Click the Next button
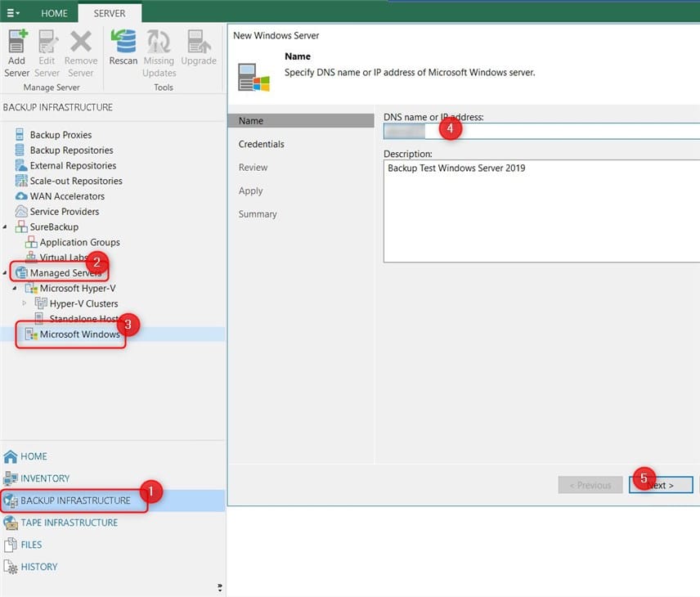Image resolution: width=700 pixels, height=597 pixels. (x=662, y=485)
